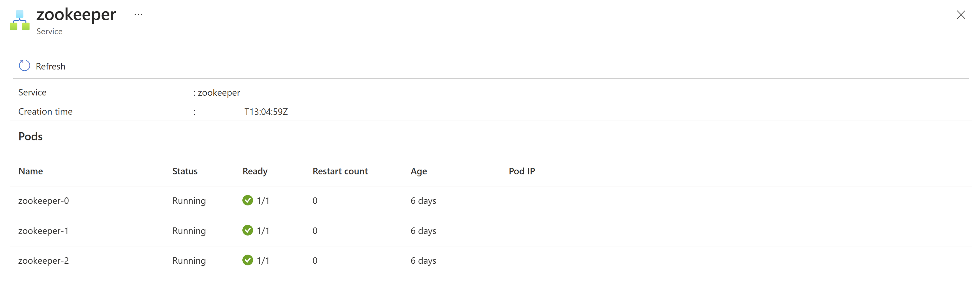Click the zookeeper service name value
This screenshot has height=291, width=980.
click(x=219, y=93)
